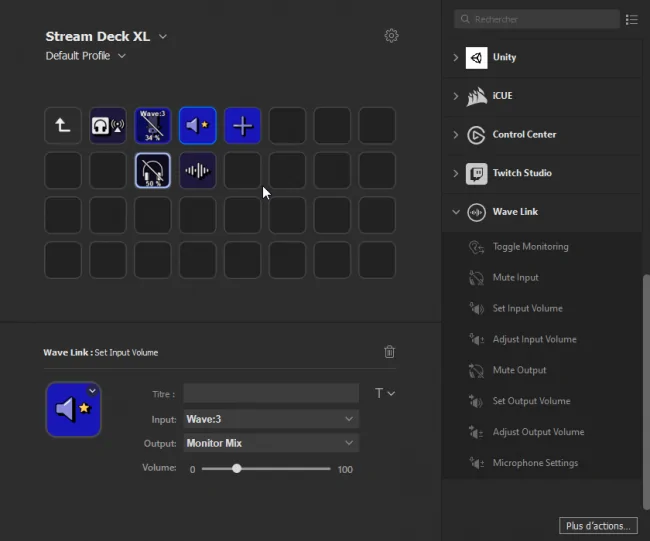Click the blue plus key
Image resolution: width=650 pixels, height=541 pixels.
point(243,125)
